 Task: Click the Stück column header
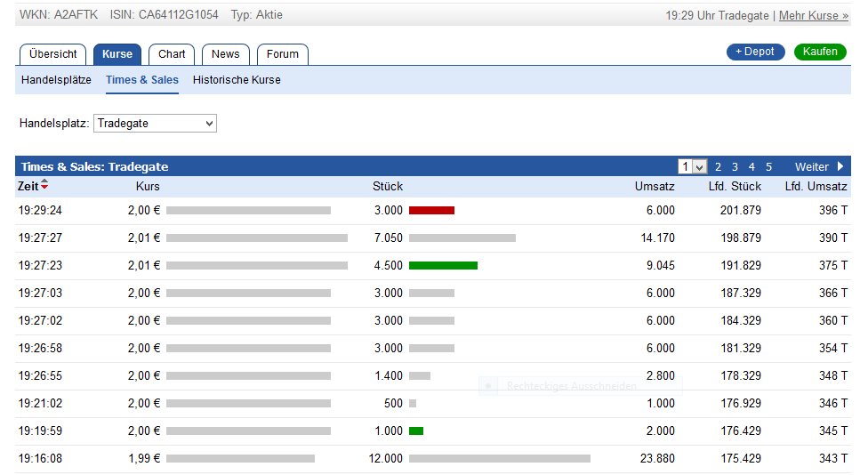coord(388,186)
